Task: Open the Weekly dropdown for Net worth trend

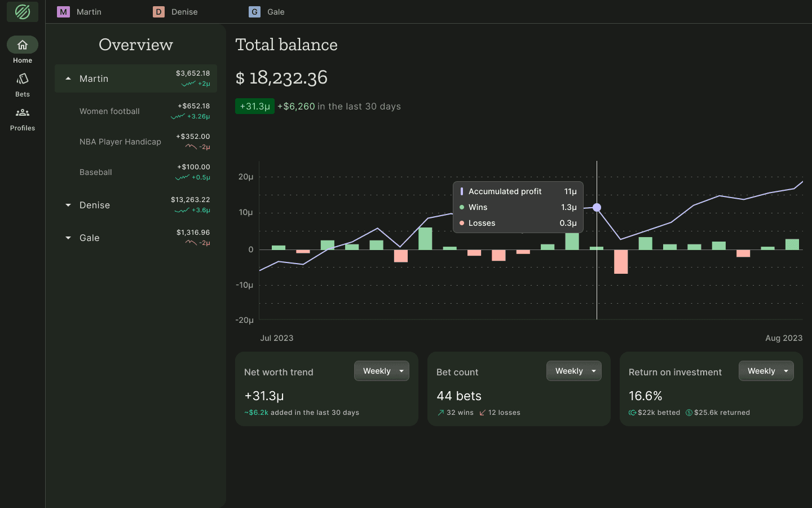Action: [x=382, y=371]
